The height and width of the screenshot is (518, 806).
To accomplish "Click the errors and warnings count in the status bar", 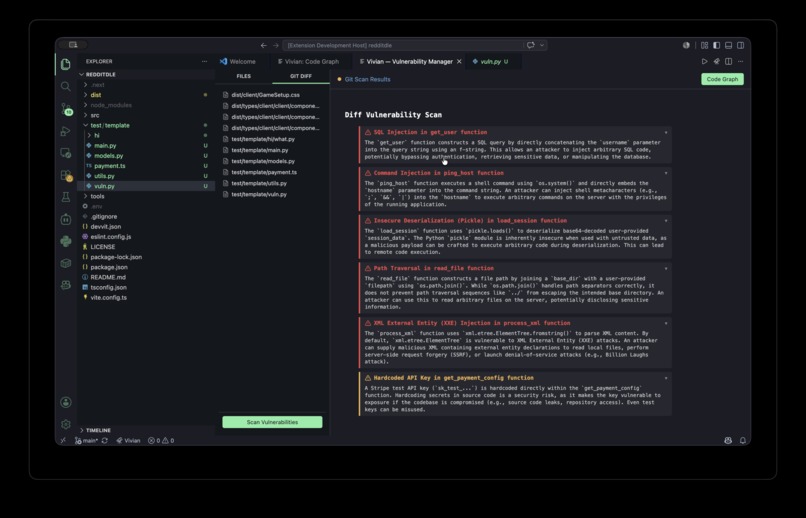I will pos(161,440).
